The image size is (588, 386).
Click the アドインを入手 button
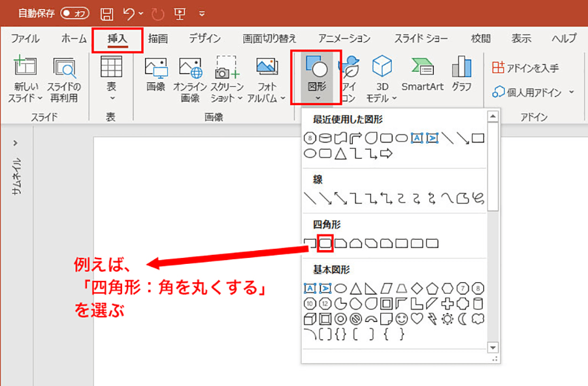pyautogui.click(x=525, y=67)
